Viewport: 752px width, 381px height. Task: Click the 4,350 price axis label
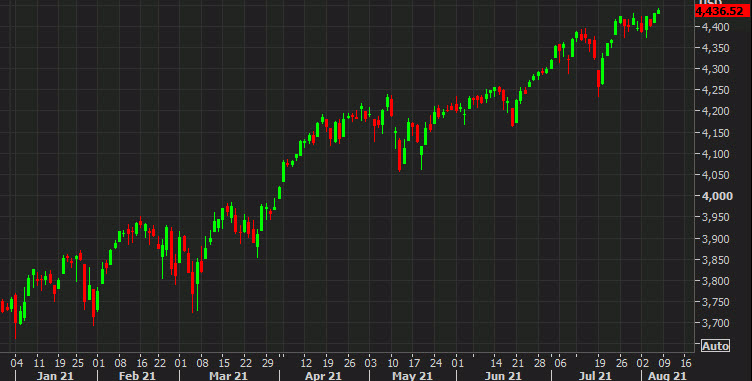click(717, 48)
